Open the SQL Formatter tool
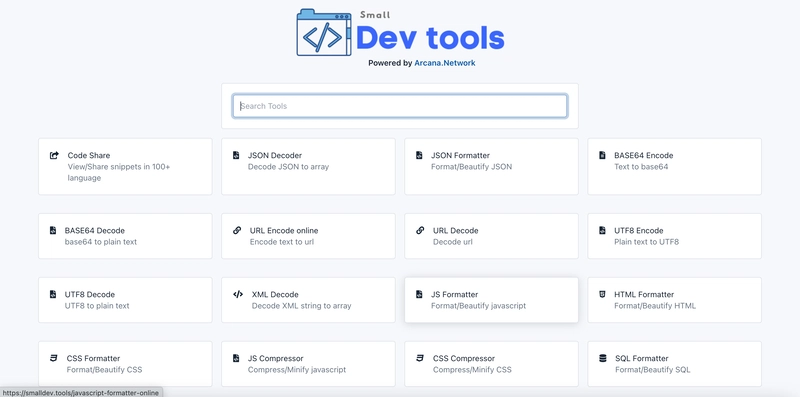The height and width of the screenshot is (397, 800). click(x=674, y=364)
